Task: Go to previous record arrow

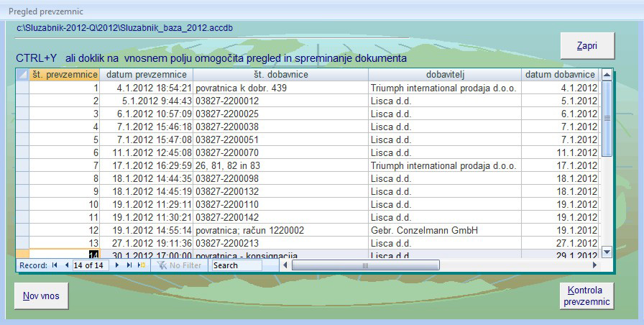Action: pos(67,265)
